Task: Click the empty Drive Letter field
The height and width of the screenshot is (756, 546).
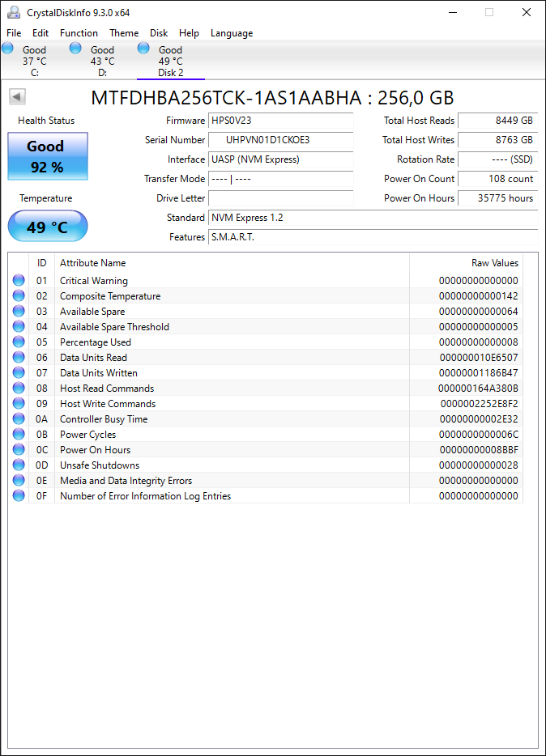Action: [x=281, y=198]
